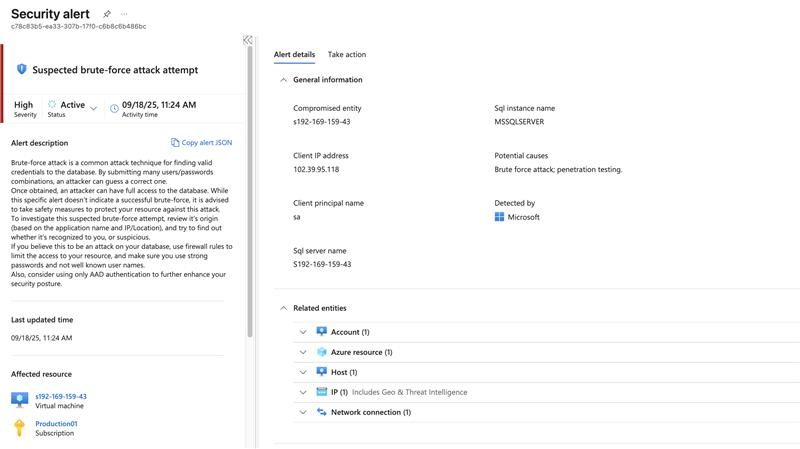800x449 pixels.
Task: Expand the Network connection (1) row
Action: [303, 412]
